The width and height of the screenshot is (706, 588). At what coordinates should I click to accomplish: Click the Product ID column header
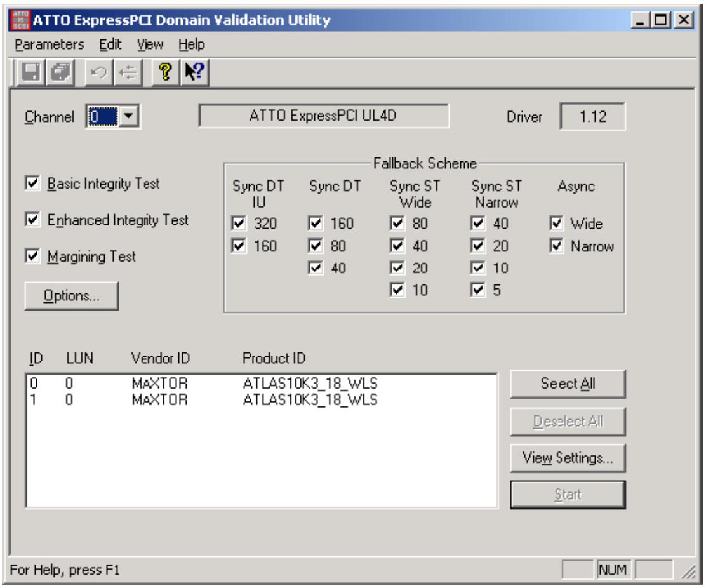274,358
